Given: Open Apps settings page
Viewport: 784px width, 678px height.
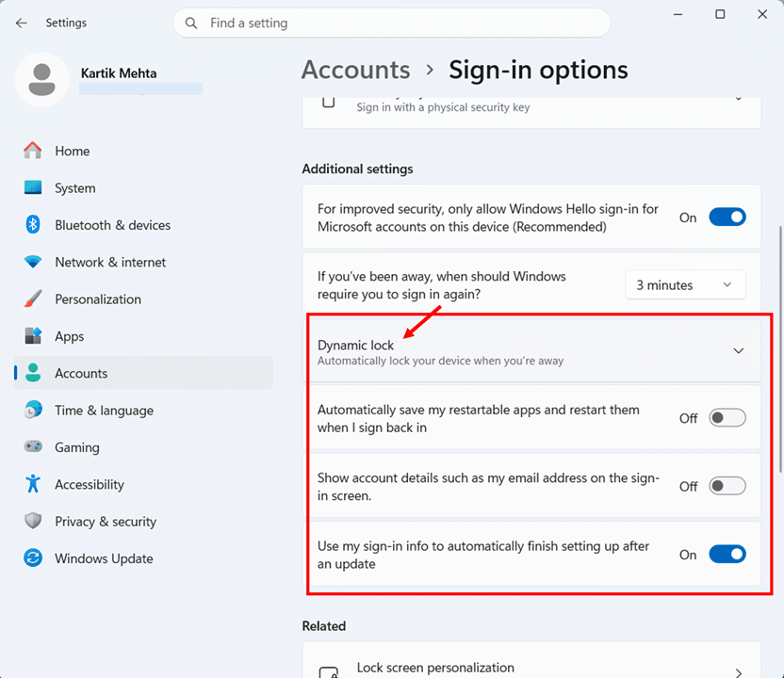Looking at the screenshot, I should coord(70,336).
